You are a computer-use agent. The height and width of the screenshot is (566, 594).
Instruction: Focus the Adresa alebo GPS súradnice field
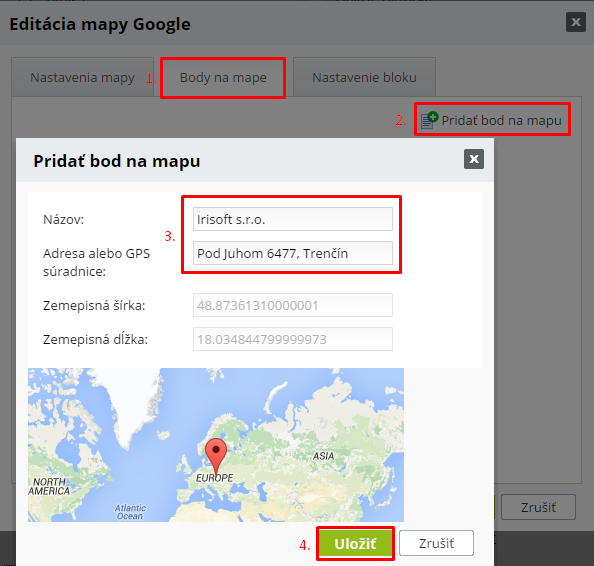292,253
